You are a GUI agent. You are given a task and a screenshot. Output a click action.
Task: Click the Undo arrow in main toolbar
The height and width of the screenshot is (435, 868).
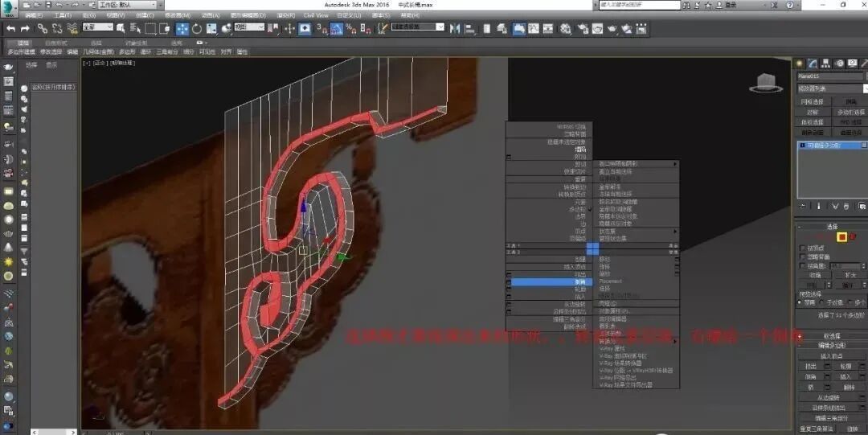tap(10, 29)
